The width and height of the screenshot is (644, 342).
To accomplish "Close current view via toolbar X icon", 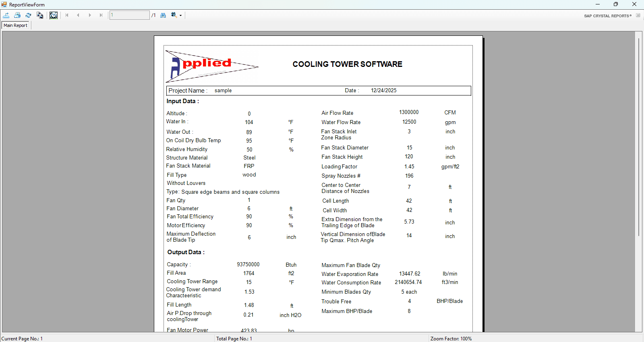I will (x=638, y=15).
